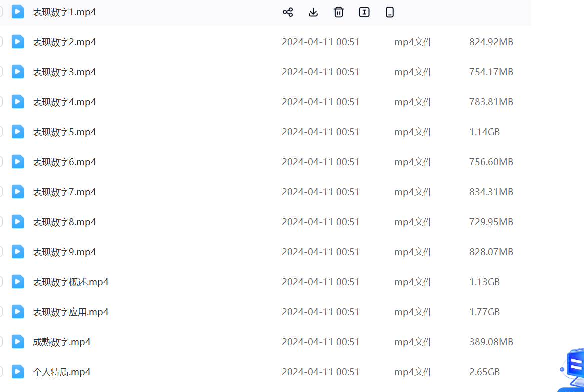The height and width of the screenshot is (392, 584).
Task: Click the 表现数字应用.mp4 file name
Action: click(x=70, y=312)
